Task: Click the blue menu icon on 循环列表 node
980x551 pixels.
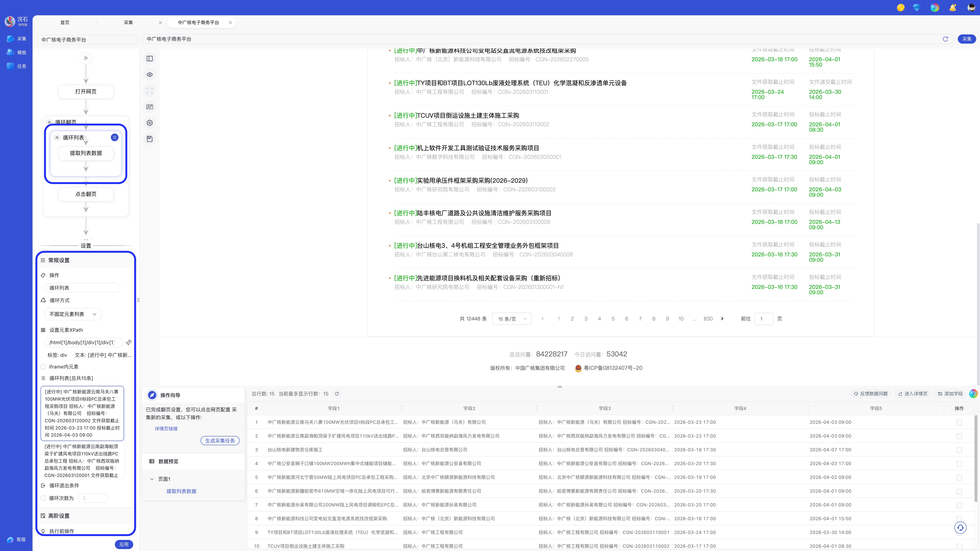Action: pos(114,137)
